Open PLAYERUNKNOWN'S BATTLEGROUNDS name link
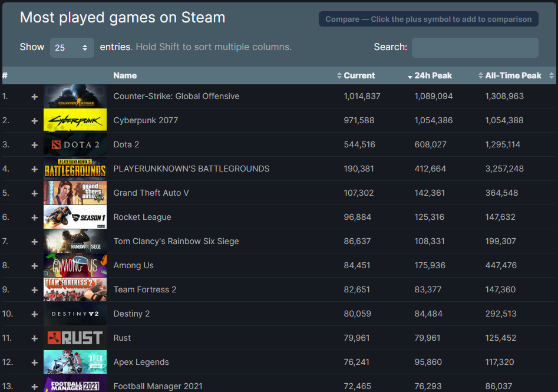The width and height of the screenshot is (558, 392). 191,169
